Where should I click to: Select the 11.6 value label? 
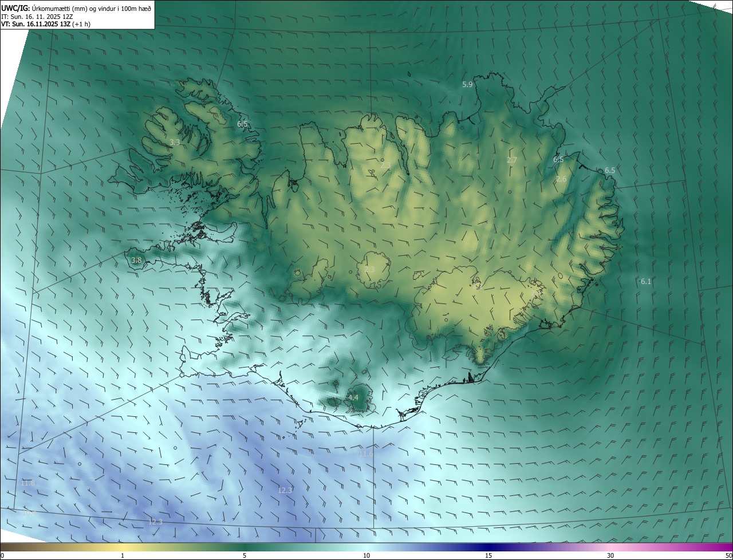[x=366, y=454]
